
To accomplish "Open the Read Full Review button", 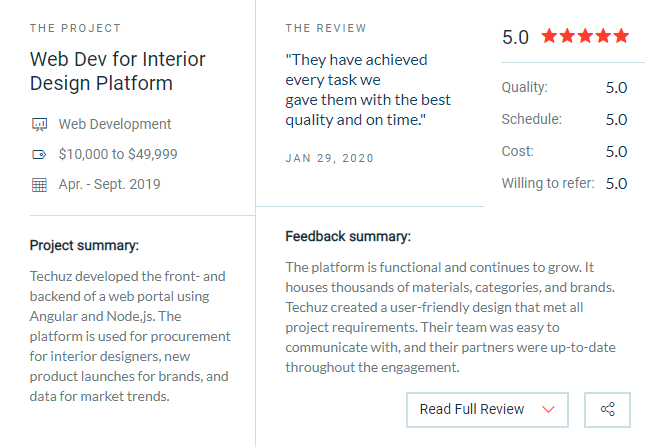I will tap(487, 410).
